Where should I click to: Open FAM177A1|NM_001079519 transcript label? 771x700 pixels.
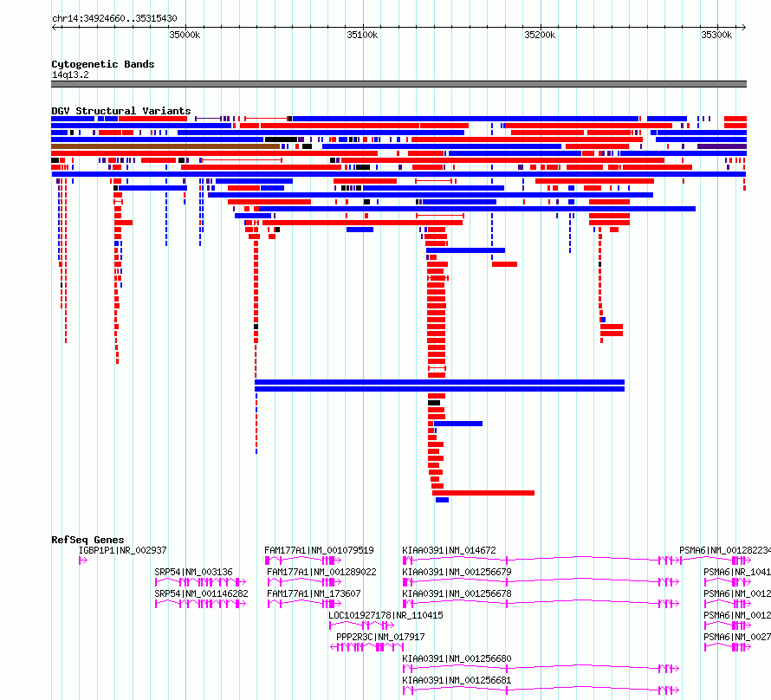tap(319, 550)
